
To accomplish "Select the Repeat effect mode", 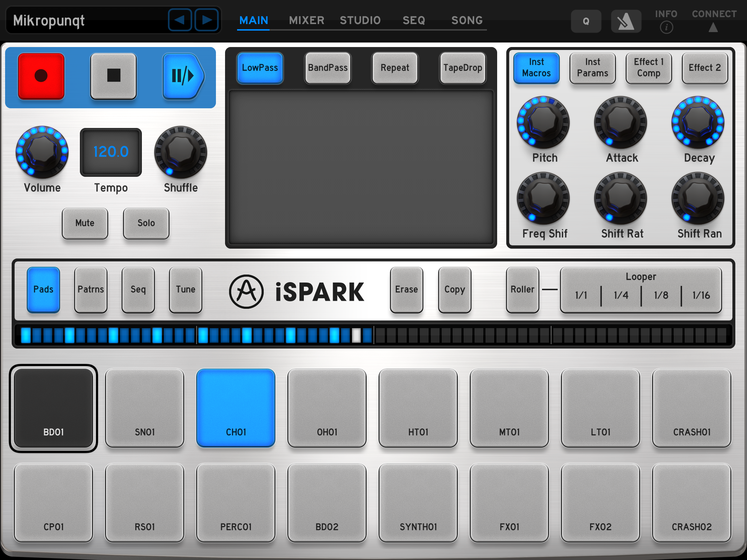I will 395,68.
